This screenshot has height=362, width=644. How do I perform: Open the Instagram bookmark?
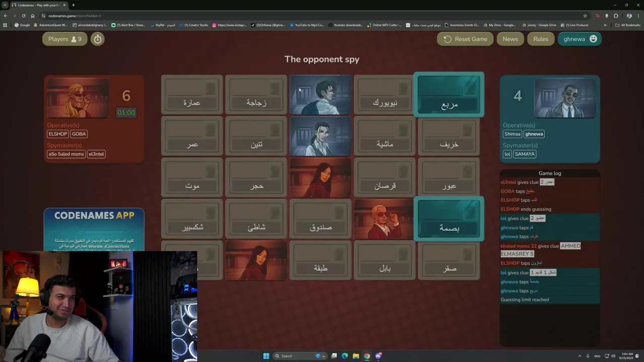click(x=229, y=25)
